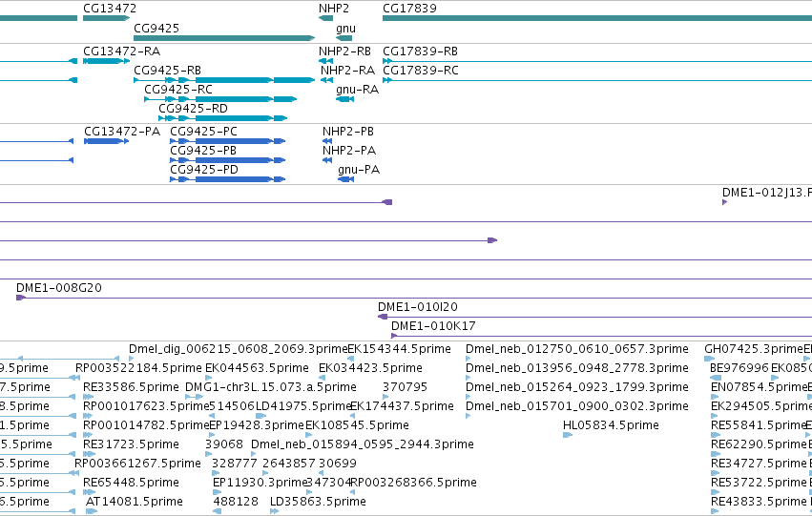Select EK044563.5prime feature
Image resolution: width=812 pixels, height=516 pixels.
click(x=208, y=378)
